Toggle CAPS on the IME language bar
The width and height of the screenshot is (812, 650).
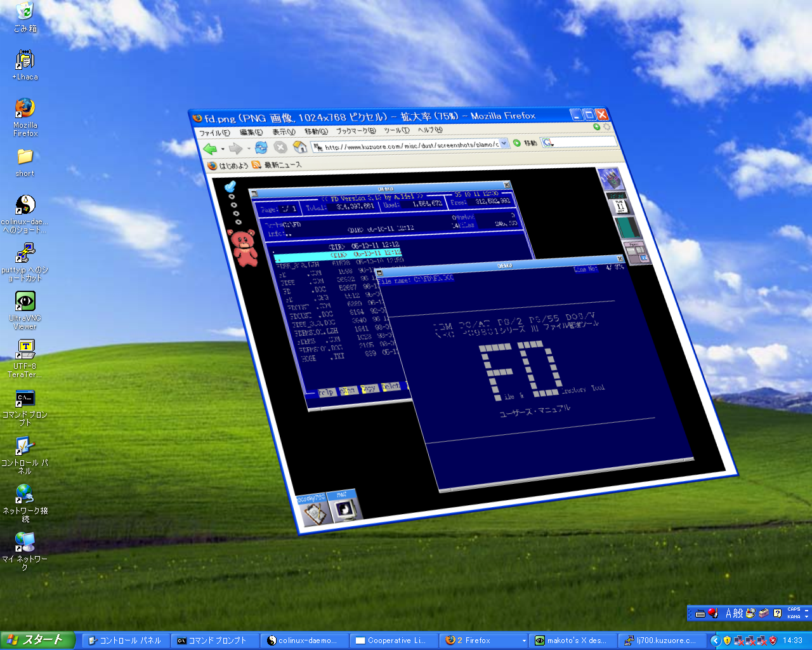pos(794,609)
